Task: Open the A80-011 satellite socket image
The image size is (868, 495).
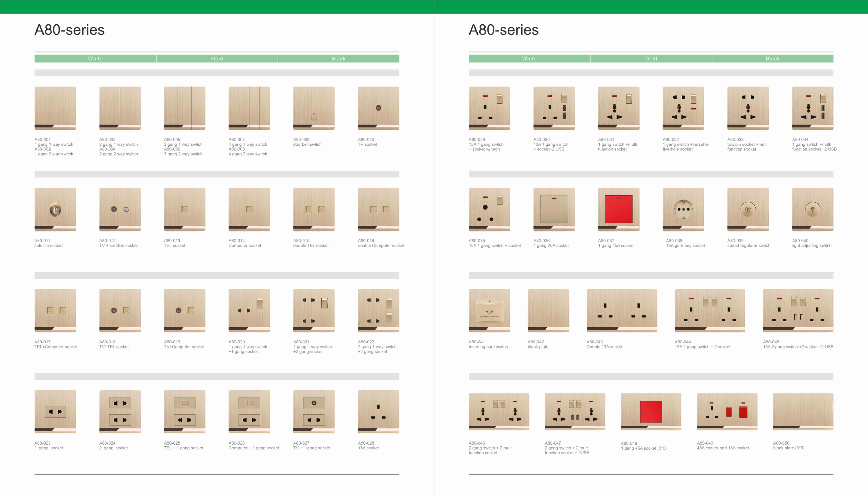Action: pyautogui.click(x=55, y=209)
